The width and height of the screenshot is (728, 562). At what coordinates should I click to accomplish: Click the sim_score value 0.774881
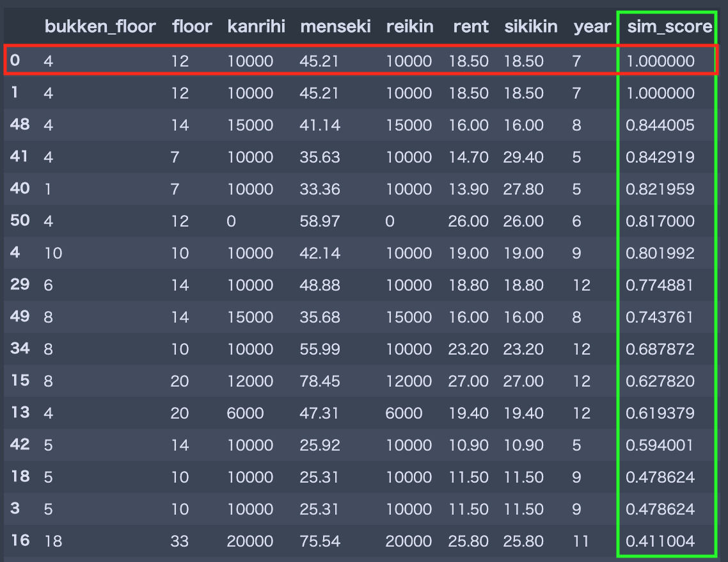(659, 285)
